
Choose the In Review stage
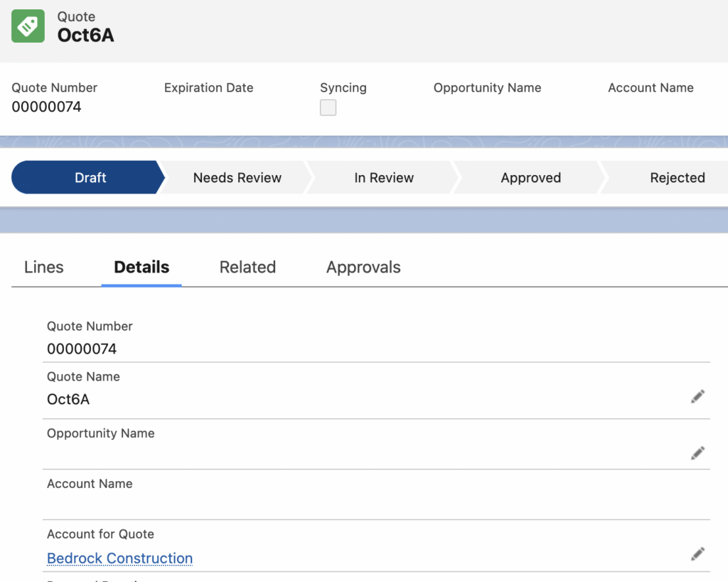(x=384, y=178)
